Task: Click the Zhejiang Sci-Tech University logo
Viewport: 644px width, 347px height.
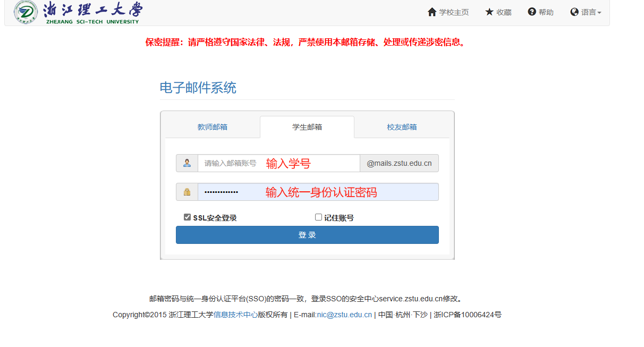Action: pos(79,12)
